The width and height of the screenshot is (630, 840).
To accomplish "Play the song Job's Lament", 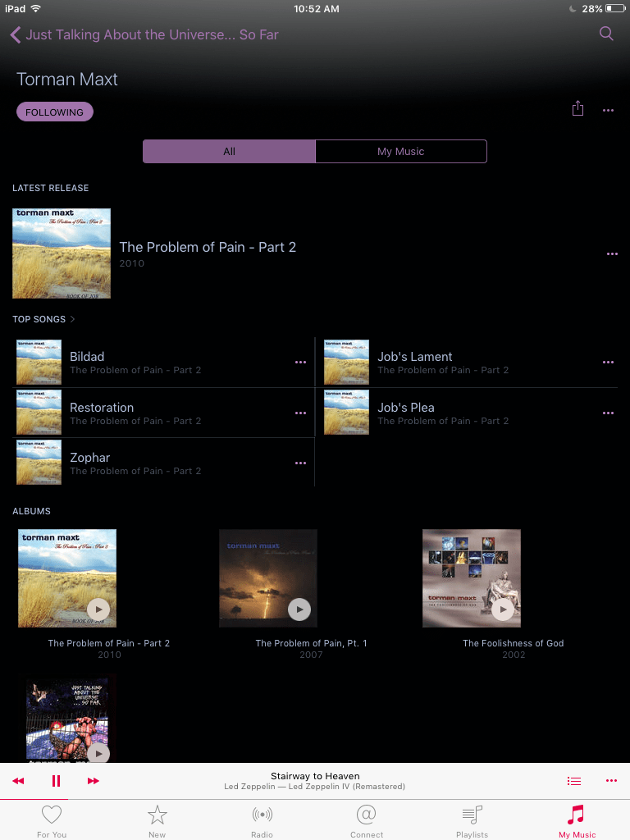I will coord(414,357).
